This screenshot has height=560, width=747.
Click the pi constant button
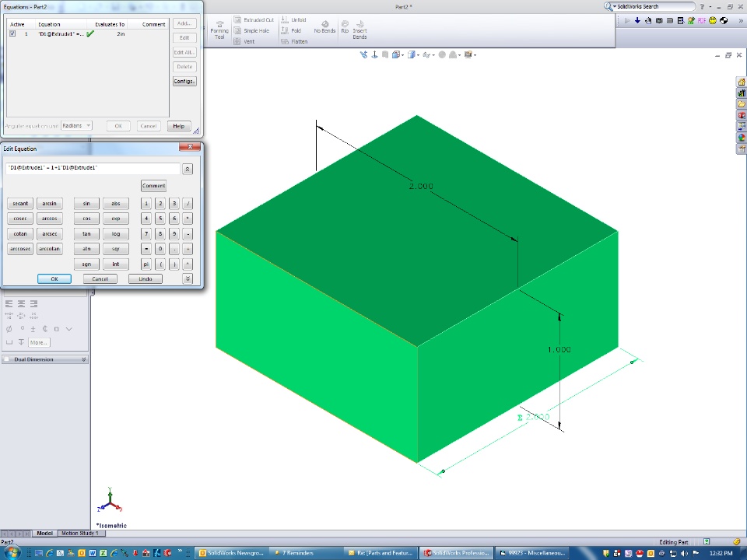[x=146, y=264]
